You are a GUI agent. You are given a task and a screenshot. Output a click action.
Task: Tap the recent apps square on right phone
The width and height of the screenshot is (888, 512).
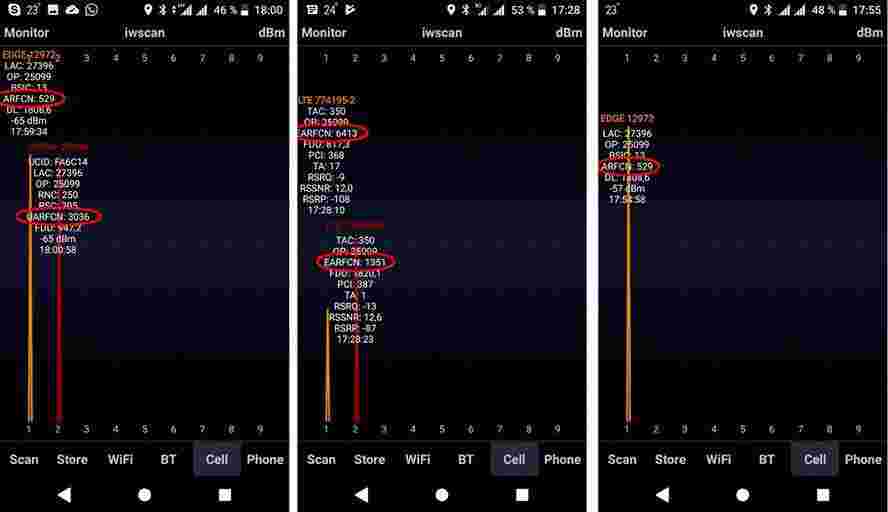coord(822,494)
